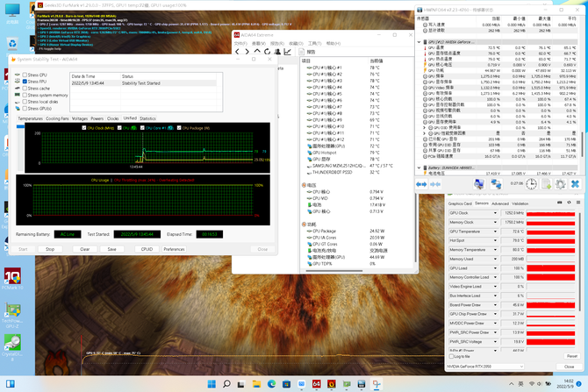588x392 pixels.
Task: Switch to the Statistics tab
Action: (x=147, y=118)
